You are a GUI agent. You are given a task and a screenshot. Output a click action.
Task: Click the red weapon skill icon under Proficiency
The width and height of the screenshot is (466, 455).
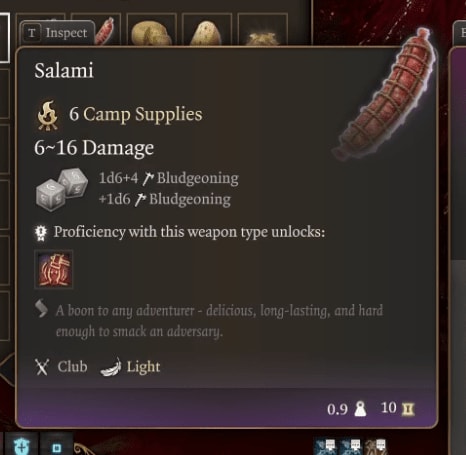54,269
